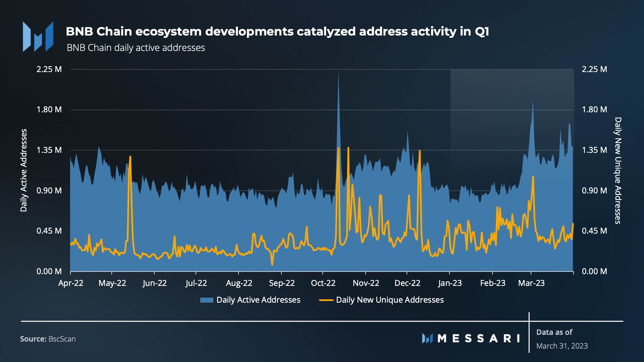This screenshot has width=644, height=362.
Task: Click the March 31, 2023 date text
Action: point(562,346)
